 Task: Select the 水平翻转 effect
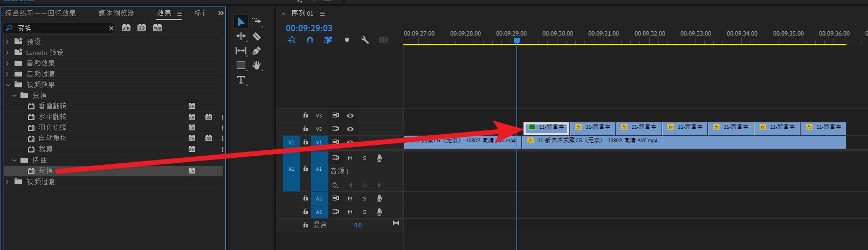52,117
